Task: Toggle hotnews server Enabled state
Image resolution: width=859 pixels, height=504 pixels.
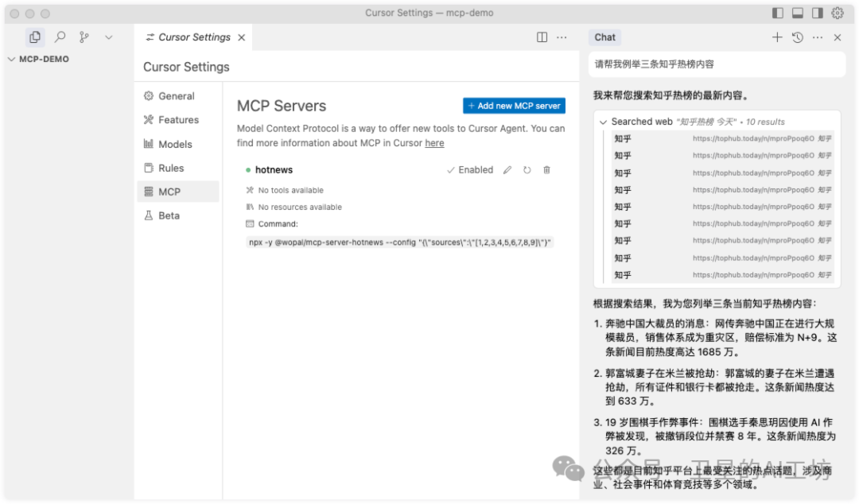Action: click(x=470, y=170)
